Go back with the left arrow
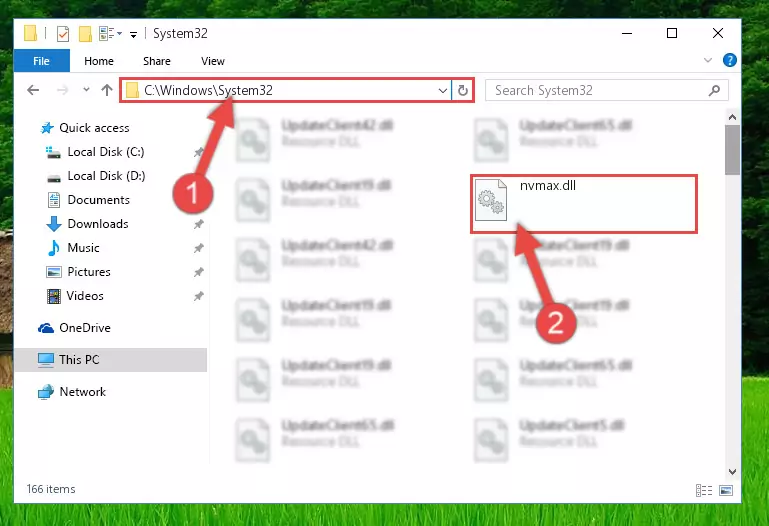The height and width of the screenshot is (526, 769). (33, 90)
